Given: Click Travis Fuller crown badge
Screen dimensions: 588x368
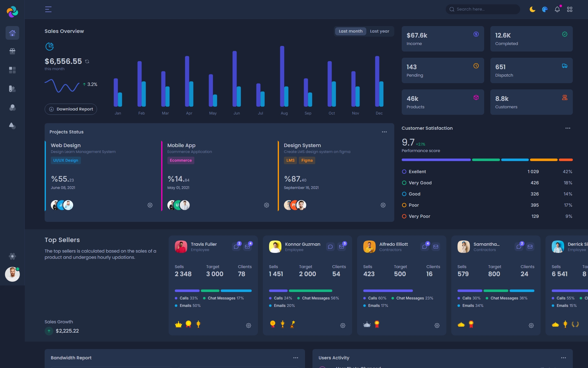Looking at the screenshot, I should (x=179, y=325).
